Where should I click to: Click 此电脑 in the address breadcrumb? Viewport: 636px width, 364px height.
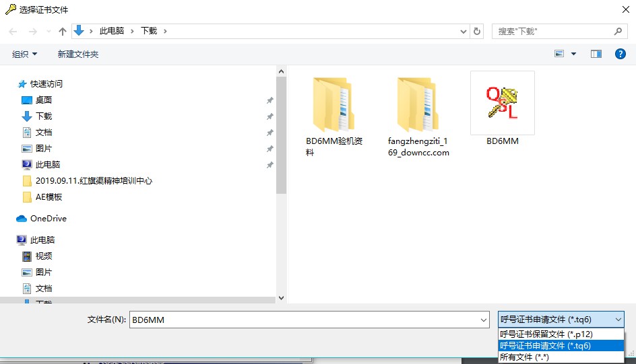pos(113,32)
